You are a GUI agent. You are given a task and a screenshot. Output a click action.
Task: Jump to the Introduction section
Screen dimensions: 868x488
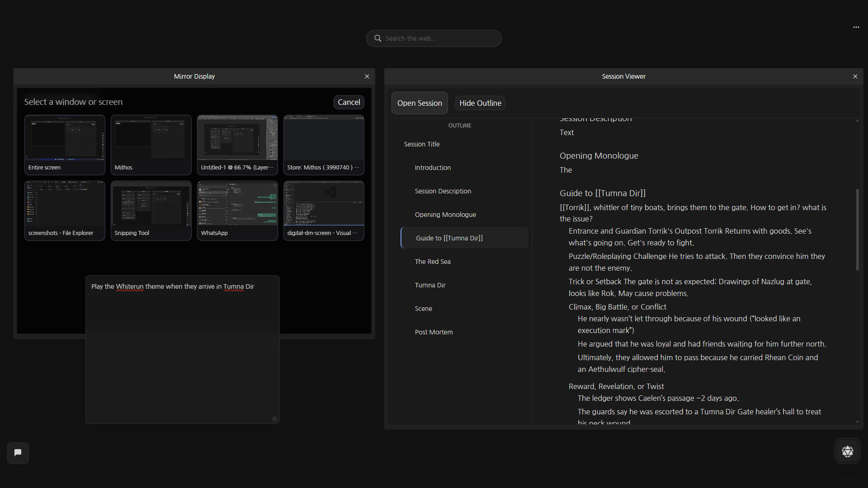tap(433, 167)
